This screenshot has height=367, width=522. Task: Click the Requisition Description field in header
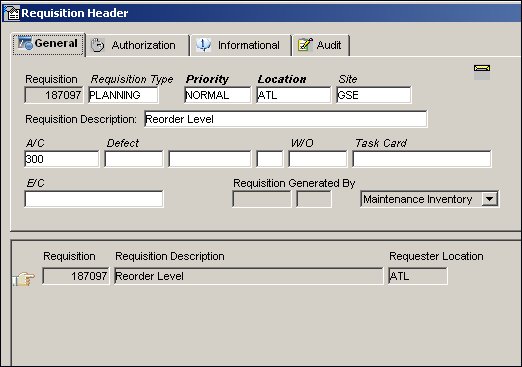coord(286,119)
